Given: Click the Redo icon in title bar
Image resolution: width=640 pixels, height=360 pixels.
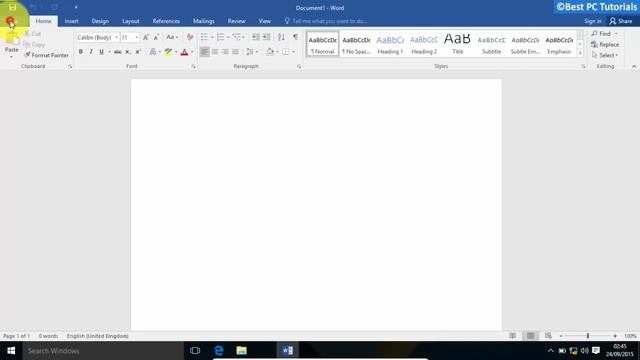Looking at the screenshot, I should 54,7.
